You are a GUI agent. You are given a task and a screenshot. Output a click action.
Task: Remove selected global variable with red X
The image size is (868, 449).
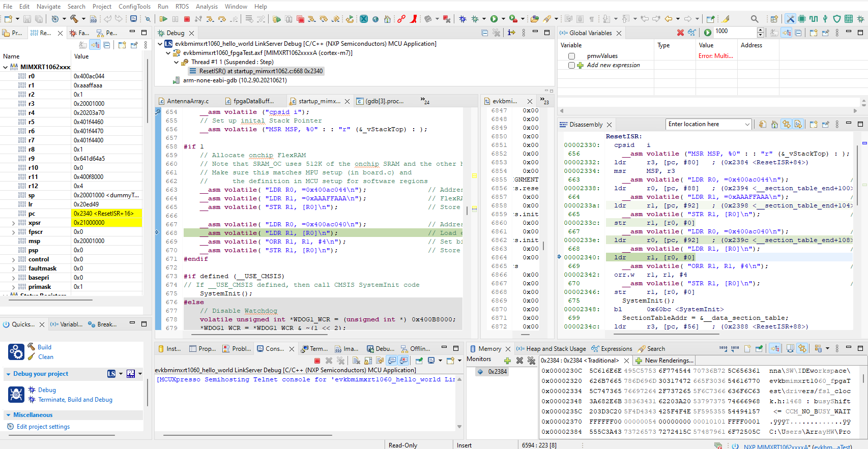[680, 33]
